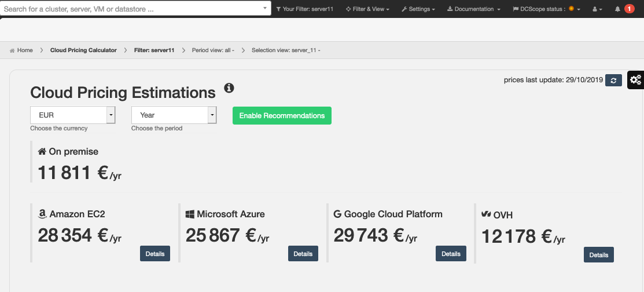The height and width of the screenshot is (292, 644).
Task: Click the Amazon logo icon
Action: (42, 214)
